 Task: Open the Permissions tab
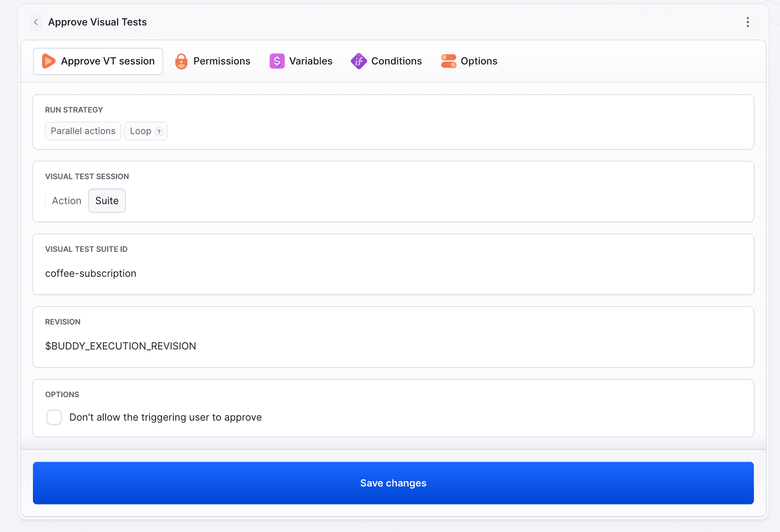213,61
